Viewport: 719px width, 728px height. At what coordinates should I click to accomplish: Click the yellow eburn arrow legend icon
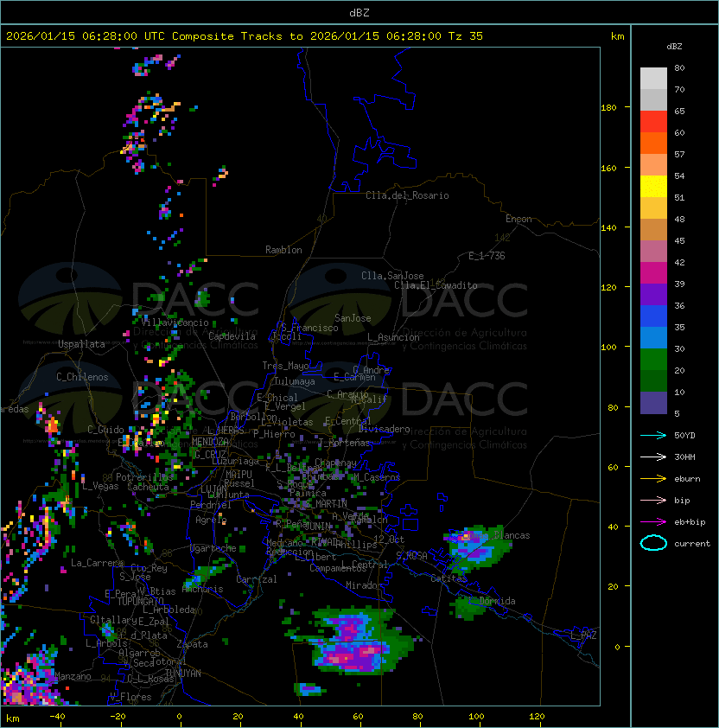click(x=653, y=479)
